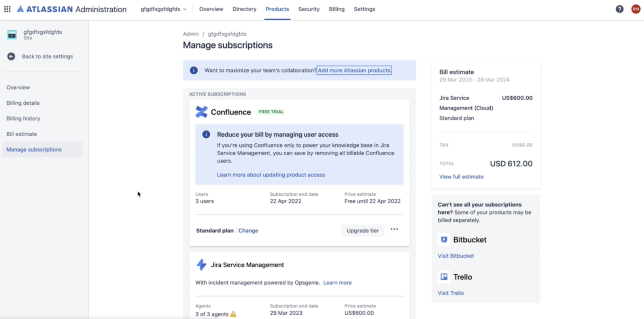Open the Confluence more options ellipsis

[x=394, y=229]
